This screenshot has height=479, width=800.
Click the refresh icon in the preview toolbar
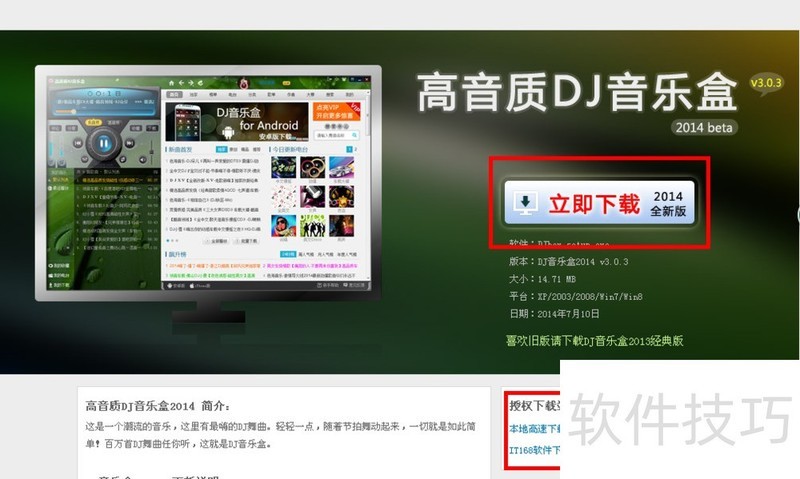(x=201, y=83)
